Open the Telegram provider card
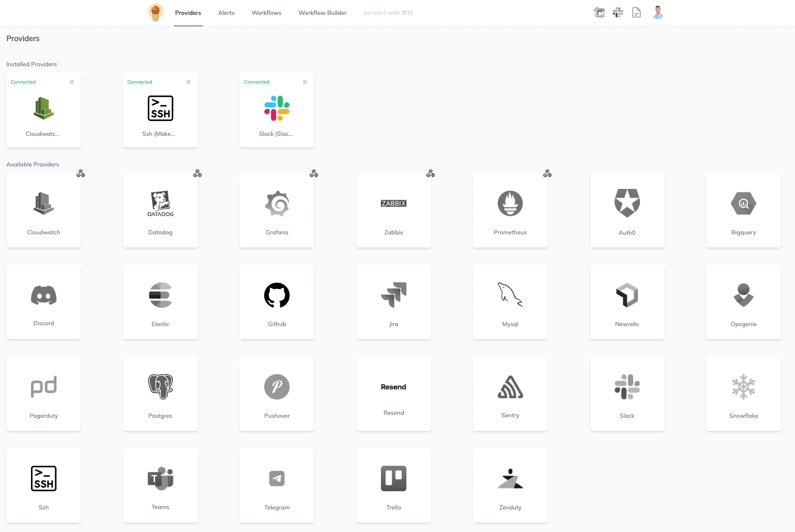This screenshot has height=532, width=795. 277,485
